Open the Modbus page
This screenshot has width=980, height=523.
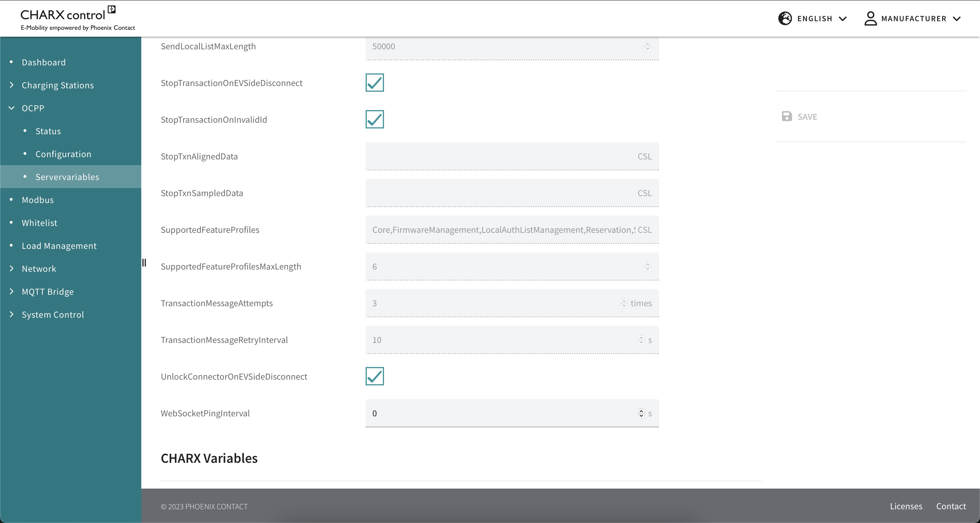pyautogui.click(x=38, y=200)
